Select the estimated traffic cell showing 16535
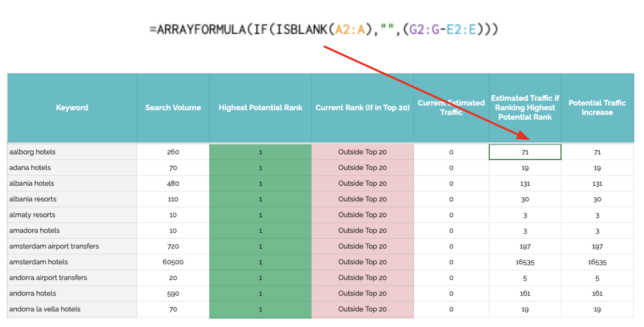 (x=524, y=262)
